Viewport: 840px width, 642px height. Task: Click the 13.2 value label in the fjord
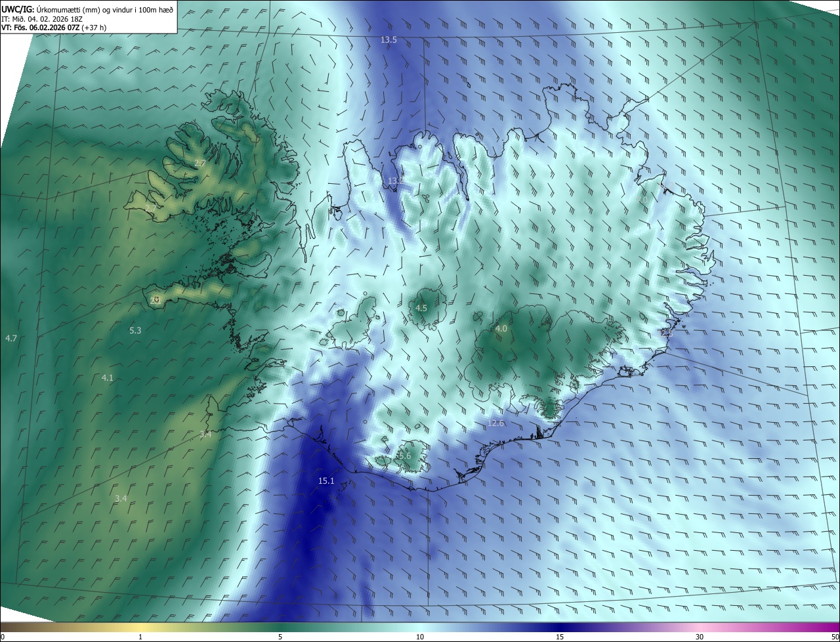coord(394,181)
